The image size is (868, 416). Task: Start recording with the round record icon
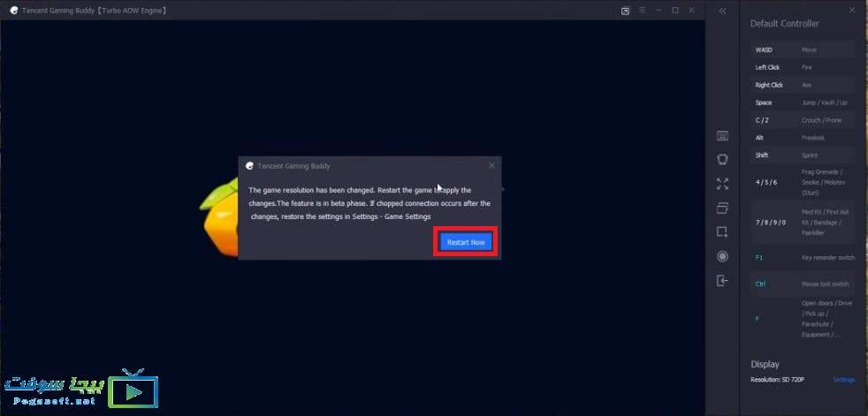pos(722,256)
